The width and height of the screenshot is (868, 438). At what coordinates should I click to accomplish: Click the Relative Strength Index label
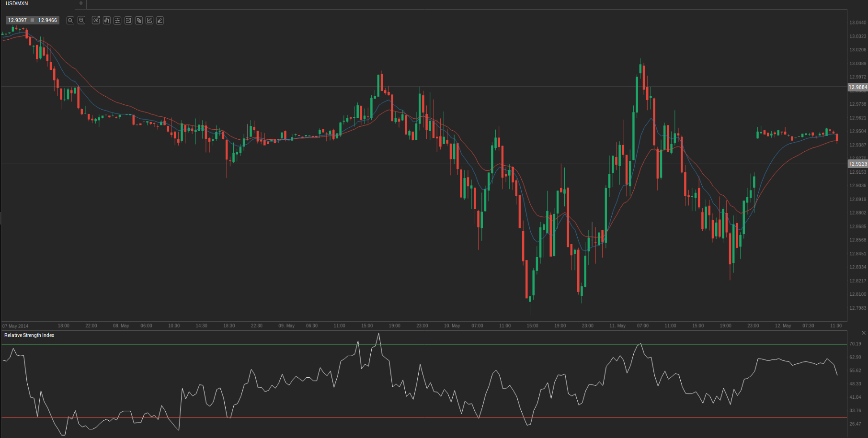29,335
